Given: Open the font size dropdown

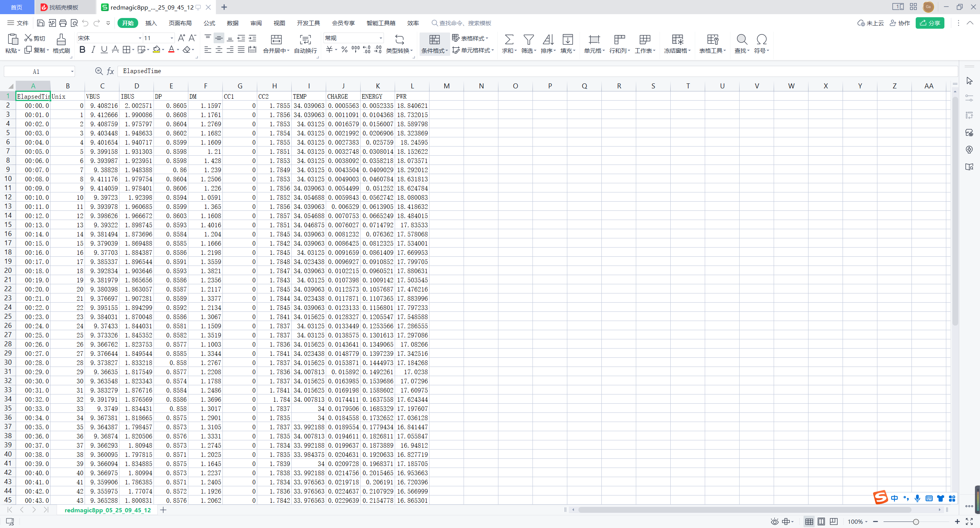Looking at the screenshot, I should pos(171,38).
